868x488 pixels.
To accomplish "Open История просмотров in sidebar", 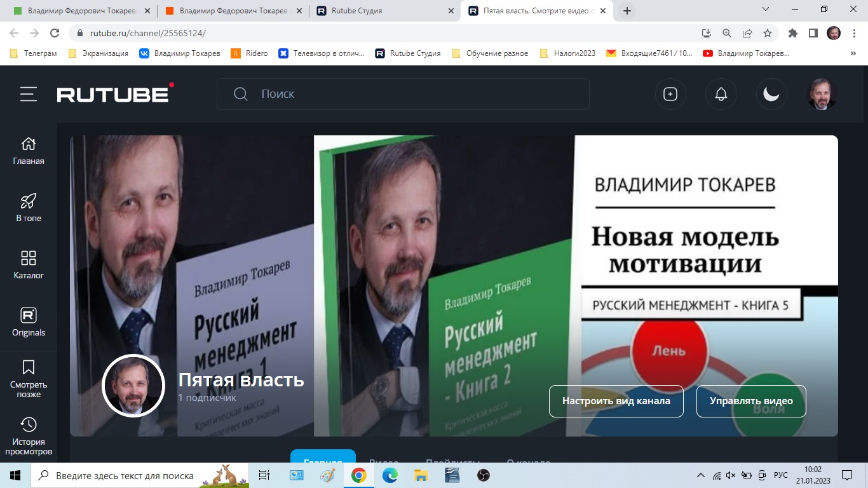I will coord(29,437).
